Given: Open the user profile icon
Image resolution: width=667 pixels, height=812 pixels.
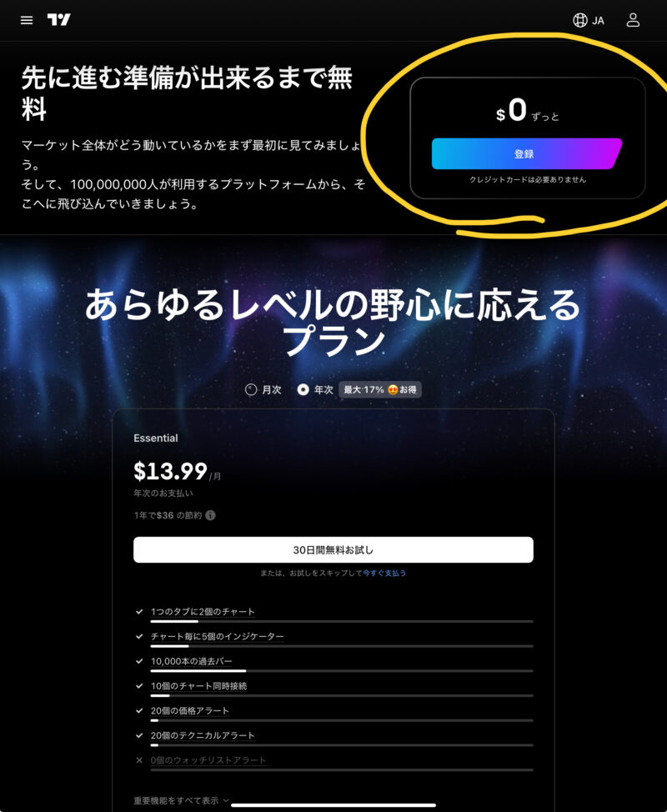Looking at the screenshot, I should pyautogui.click(x=633, y=20).
